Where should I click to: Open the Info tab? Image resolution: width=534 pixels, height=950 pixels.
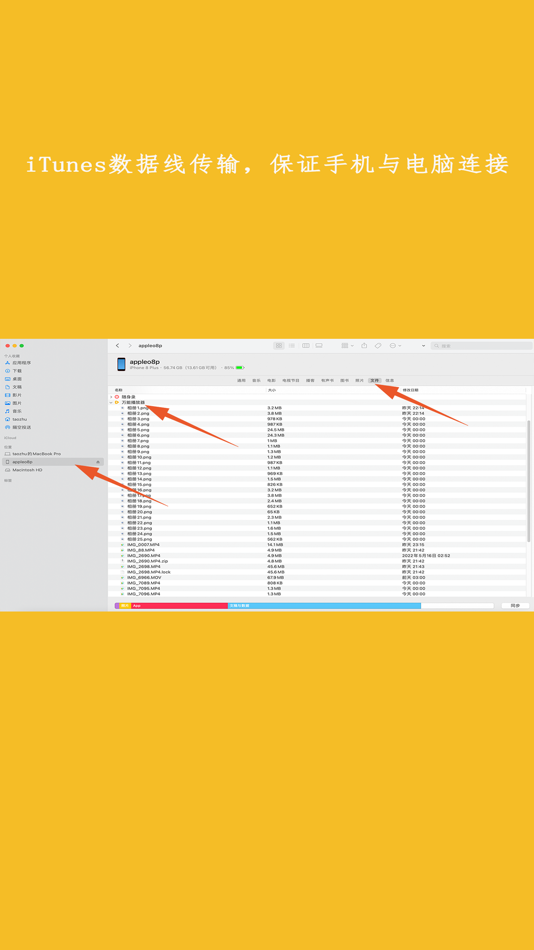pos(390,380)
